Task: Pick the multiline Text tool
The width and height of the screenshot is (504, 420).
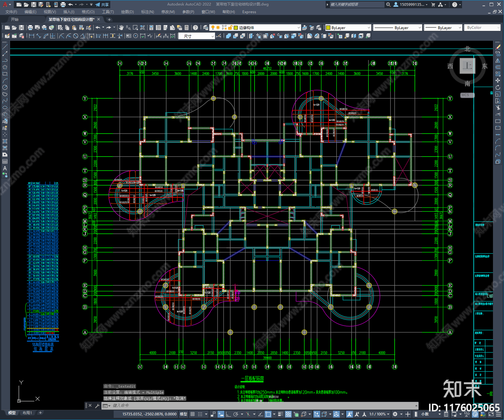Action: pyautogui.click(x=5, y=168)
